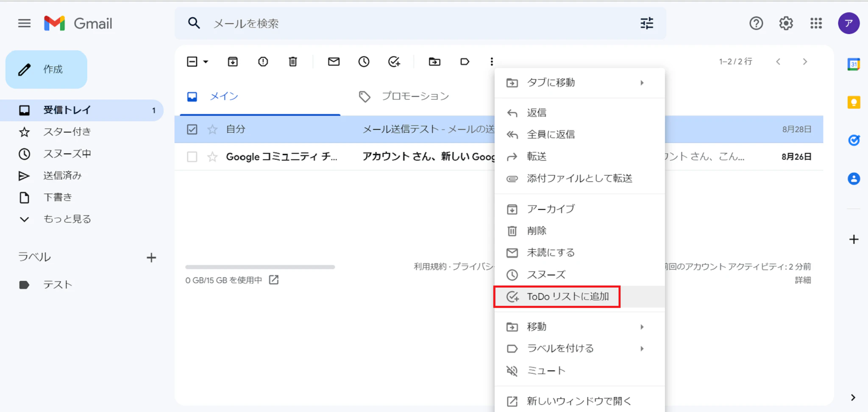This screenshot has height=412, width=868.
Task: Switch to the プロモーション tab
Action: [415, 97]
